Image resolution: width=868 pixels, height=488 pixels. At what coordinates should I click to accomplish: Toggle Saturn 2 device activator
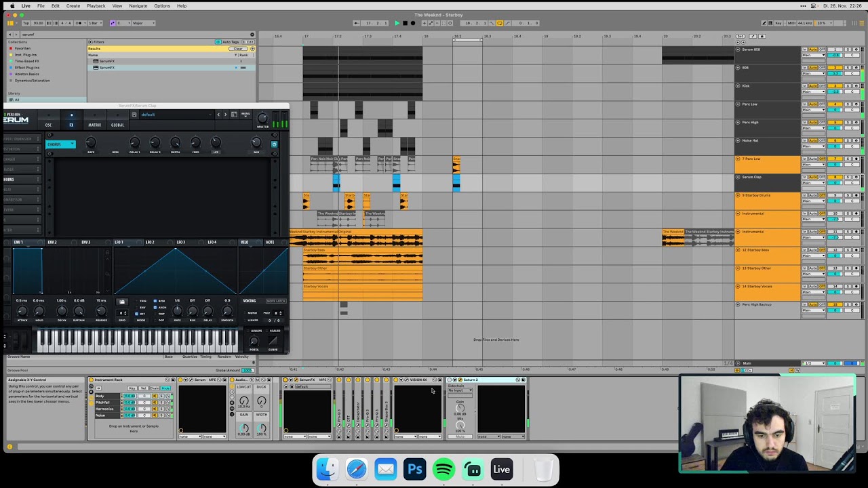[450, 380]
